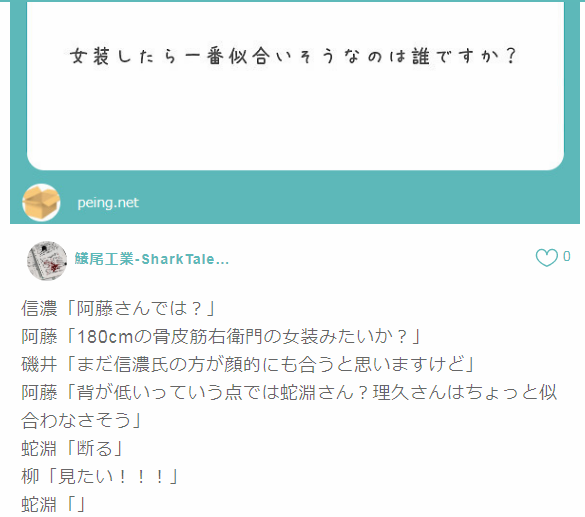
Task: Click the wrapped text 合わなさそう」
Action: coord(81,421)
